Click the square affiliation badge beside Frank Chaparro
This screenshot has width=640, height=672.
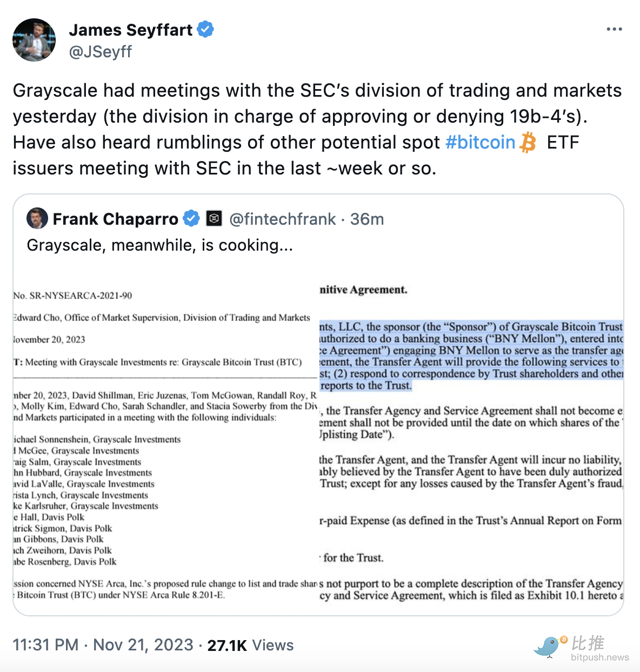click(214, 219)
